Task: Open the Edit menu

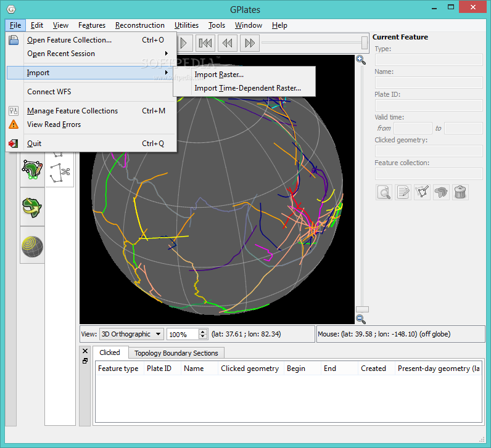Action: coord(37,25)
